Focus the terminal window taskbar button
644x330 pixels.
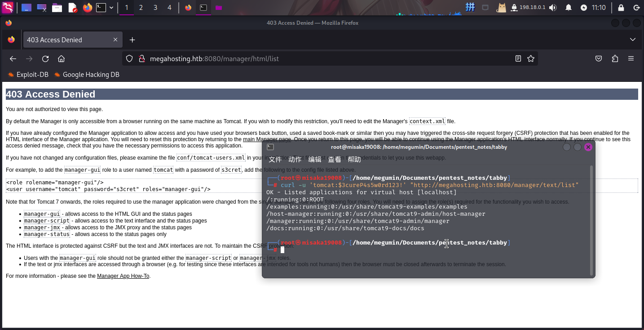point(203,8)
